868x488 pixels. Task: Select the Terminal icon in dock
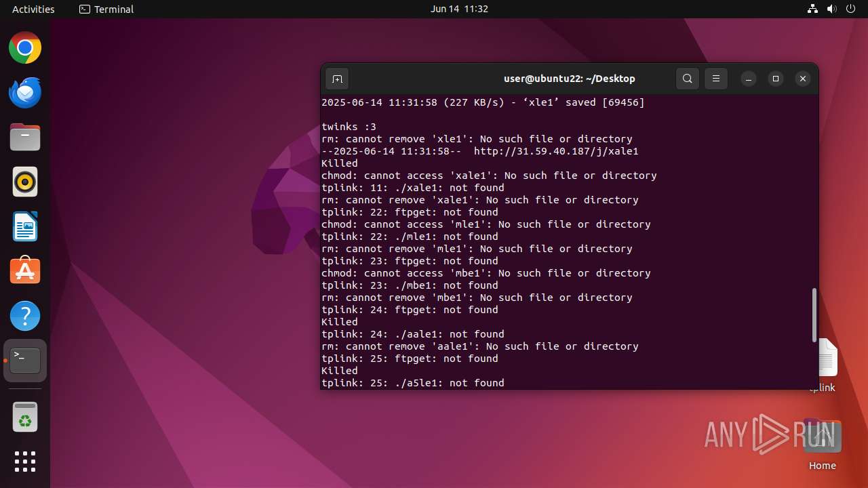25,361
